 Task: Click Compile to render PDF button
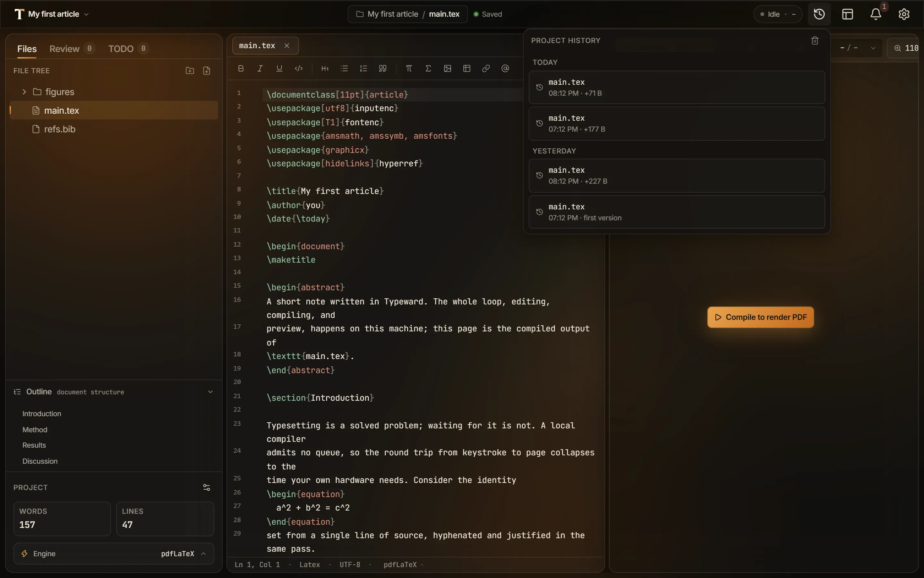point(760,317)
